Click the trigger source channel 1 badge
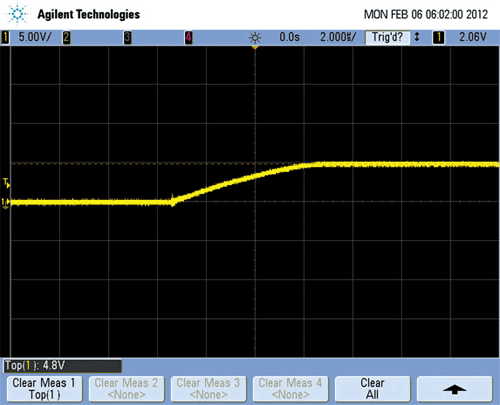Image resolution: width=500 pixels, height=405 pixels. coord(439,37)
